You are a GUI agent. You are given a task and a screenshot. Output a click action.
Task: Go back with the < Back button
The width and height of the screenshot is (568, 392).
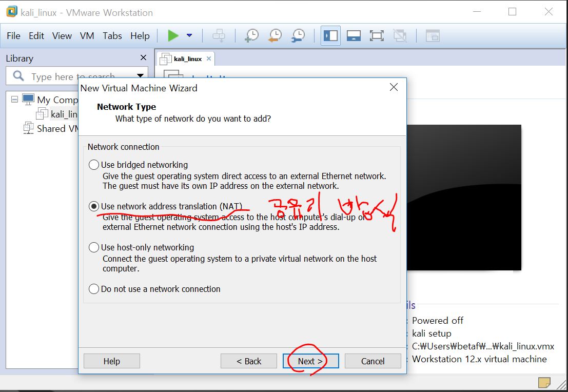pyautogui.click(x=248, y=361)
